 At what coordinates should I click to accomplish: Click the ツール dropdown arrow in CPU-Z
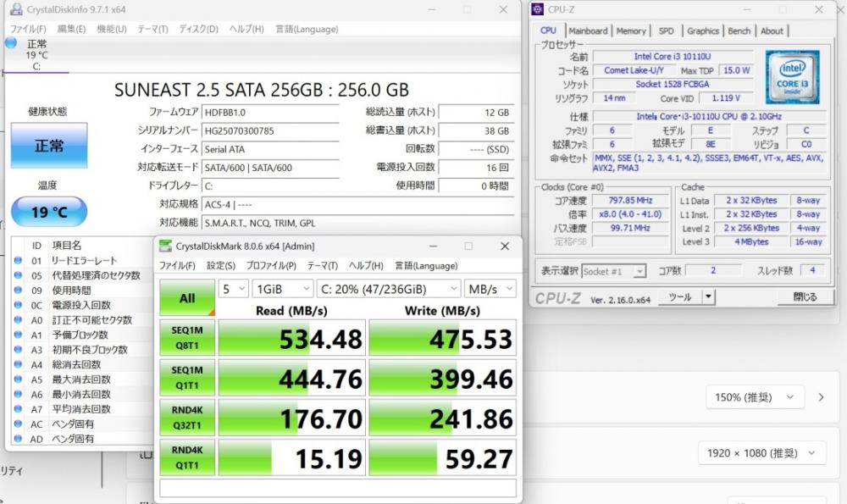tap(708, 297)
